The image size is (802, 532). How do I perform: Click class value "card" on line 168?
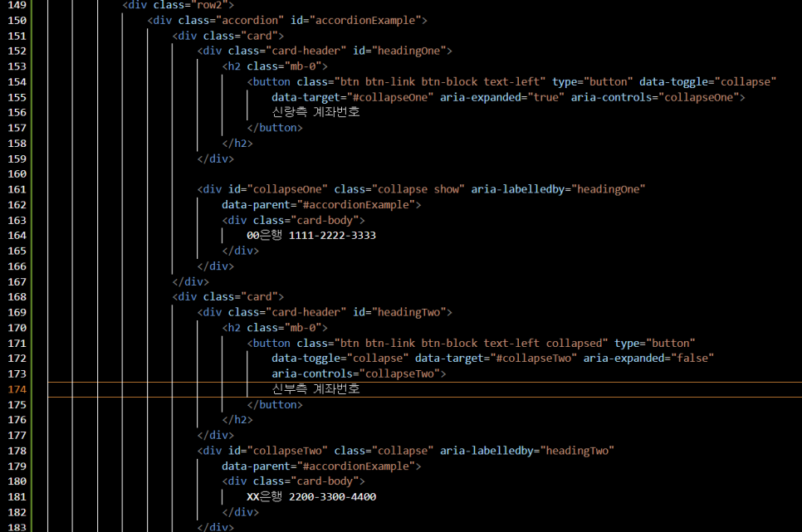[x=259, y=296]
